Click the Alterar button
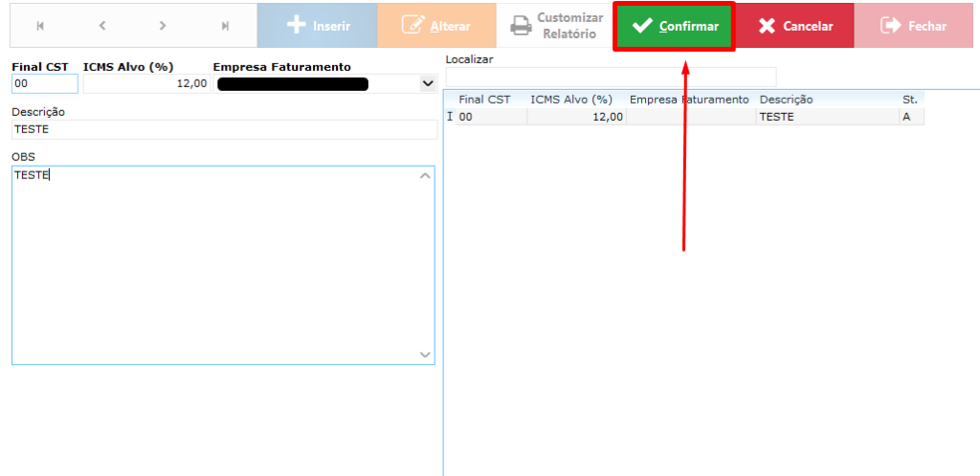Screen dimensions: 980x476 coord(436,26)
